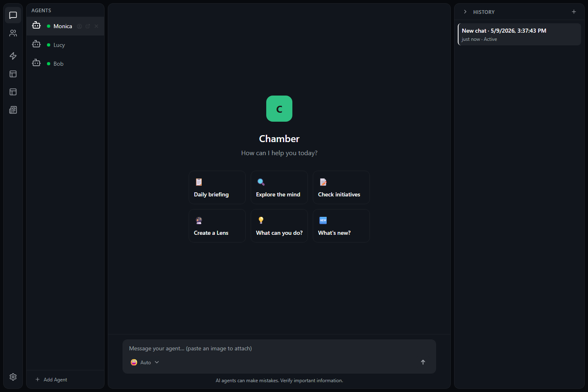Start a new chat with History plus icon
The height and width of the screenshot is (392, 588).
(574, 12)
